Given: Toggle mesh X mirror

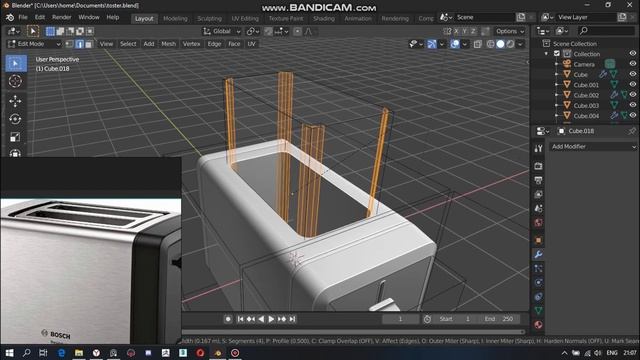Looking at the screenshot, I should [x=456, y=31].
